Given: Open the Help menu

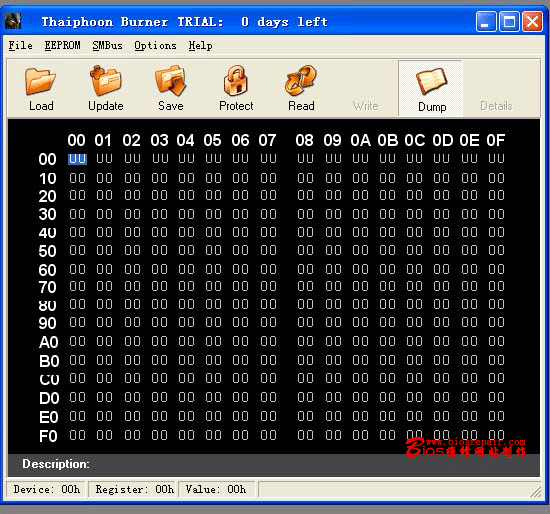Looking at the screenshot, I should (200, 46).
